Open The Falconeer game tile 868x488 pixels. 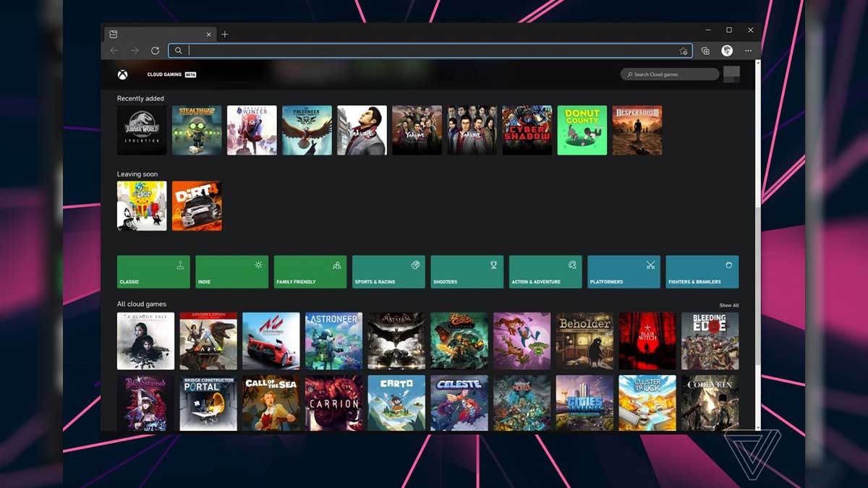point(307,130)
